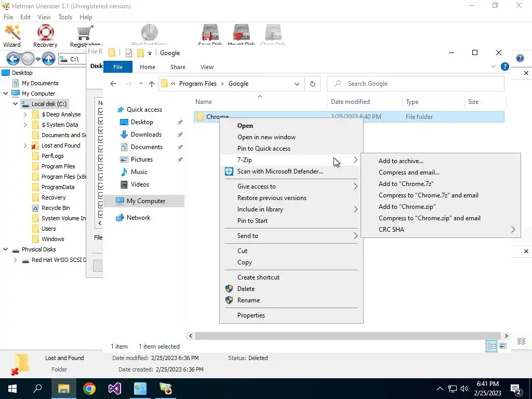This screenshot has height=399, width=532.
Task: Switch to large icons view in Explorer
Action: [503, 346]
